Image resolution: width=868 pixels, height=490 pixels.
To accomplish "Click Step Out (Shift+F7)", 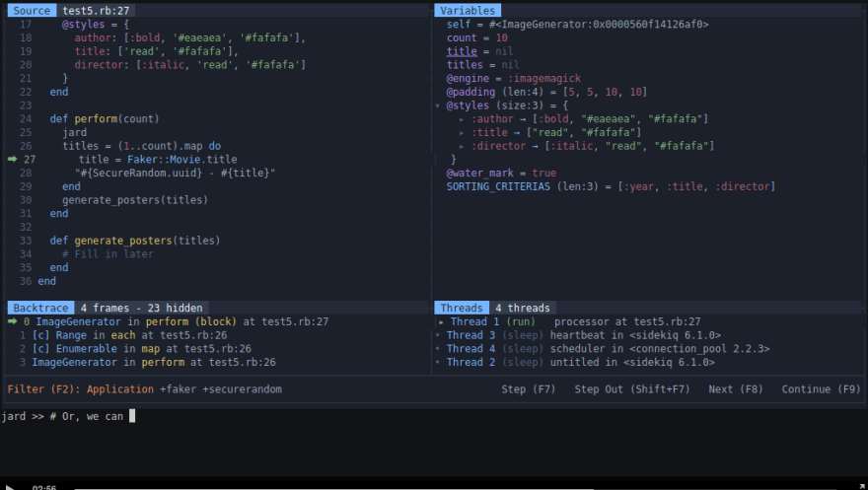I will pos(632,389).
